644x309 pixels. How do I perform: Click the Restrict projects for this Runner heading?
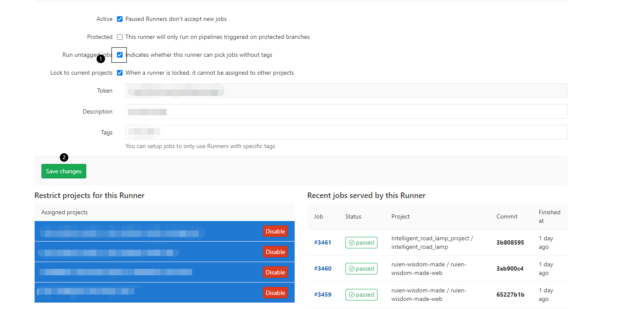(x=90, y=195)
